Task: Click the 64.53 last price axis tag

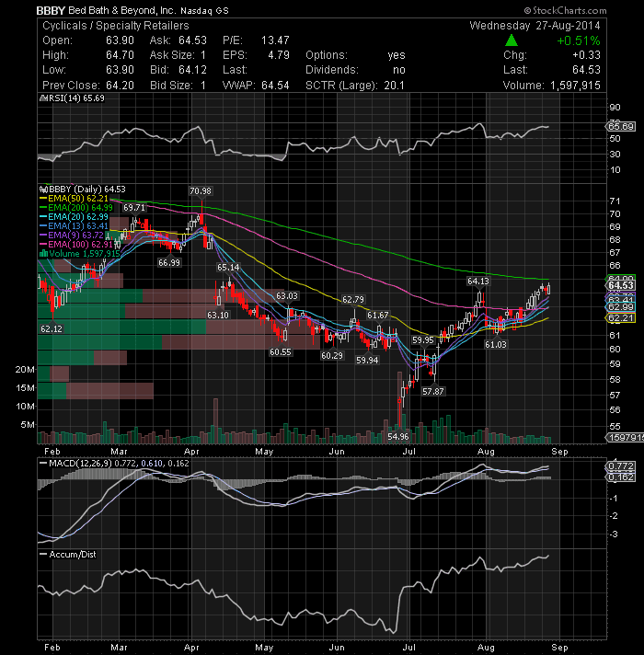Action: (x=621, y=285)
